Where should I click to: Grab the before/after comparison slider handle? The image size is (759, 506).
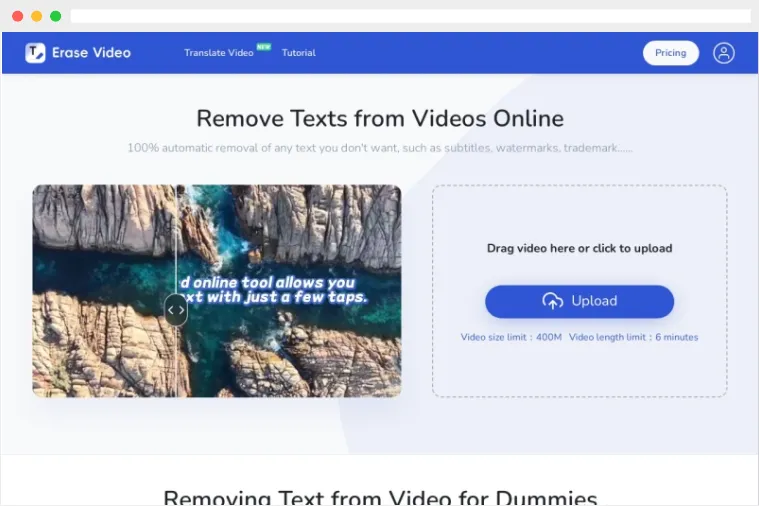(x=176, y=309)
